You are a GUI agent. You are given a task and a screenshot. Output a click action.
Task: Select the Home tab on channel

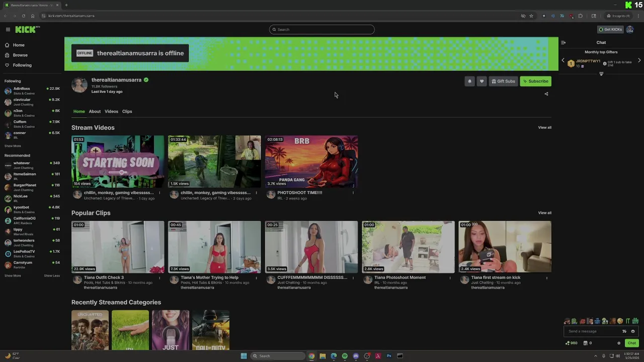(79, 112)
